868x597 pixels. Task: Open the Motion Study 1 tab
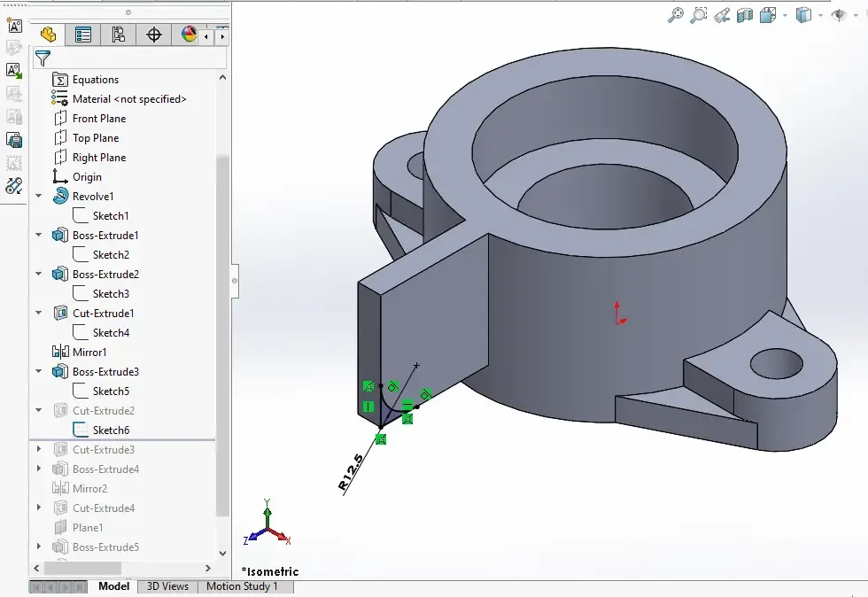tap(242, 586)
